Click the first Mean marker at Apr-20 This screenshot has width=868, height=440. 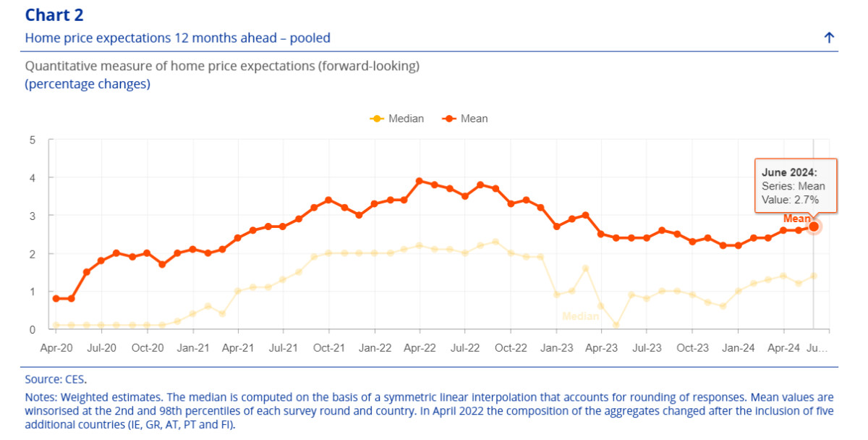click(56, 298)
